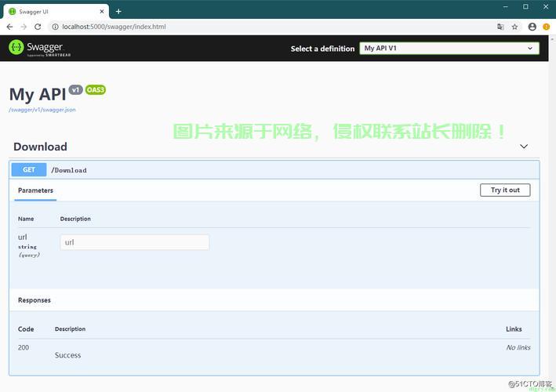Go back using the browser back arrow
Screen dimensions: 556x392
(9, 27)
